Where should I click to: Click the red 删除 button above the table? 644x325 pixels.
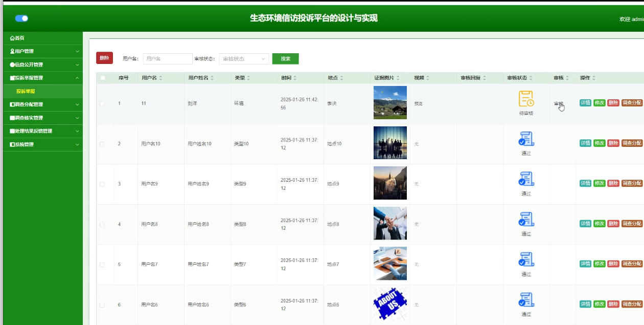click(x=104, y=58)
